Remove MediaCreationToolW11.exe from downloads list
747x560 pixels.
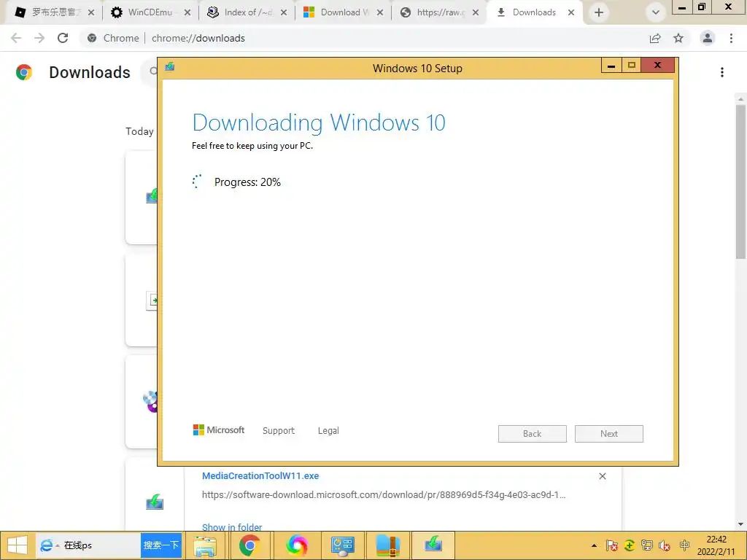click(x=602, y=476)
